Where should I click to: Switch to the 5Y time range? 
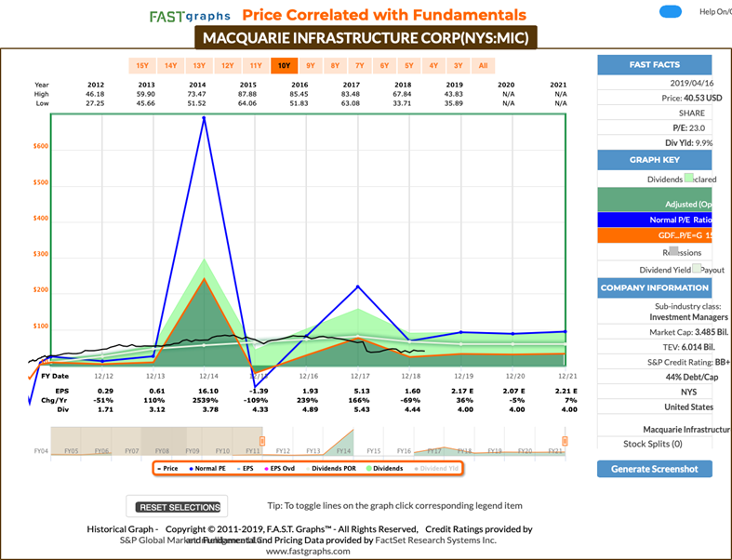[x=409, y=66]
